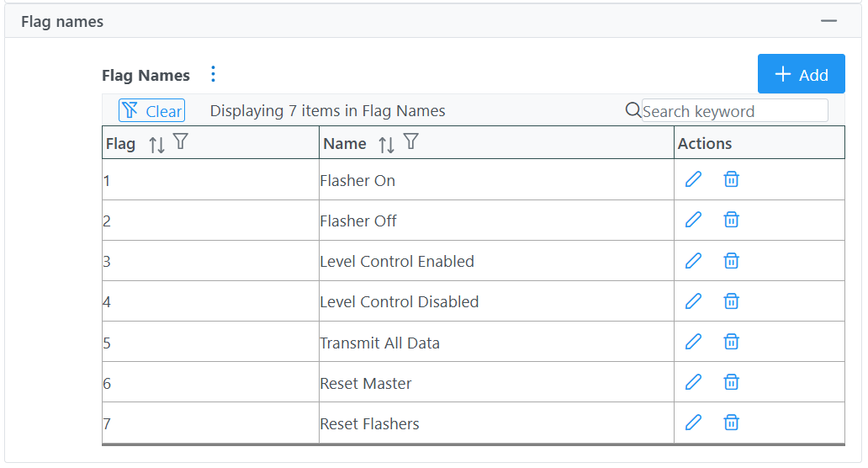Edit the Flasher On flag

[693, 179]
